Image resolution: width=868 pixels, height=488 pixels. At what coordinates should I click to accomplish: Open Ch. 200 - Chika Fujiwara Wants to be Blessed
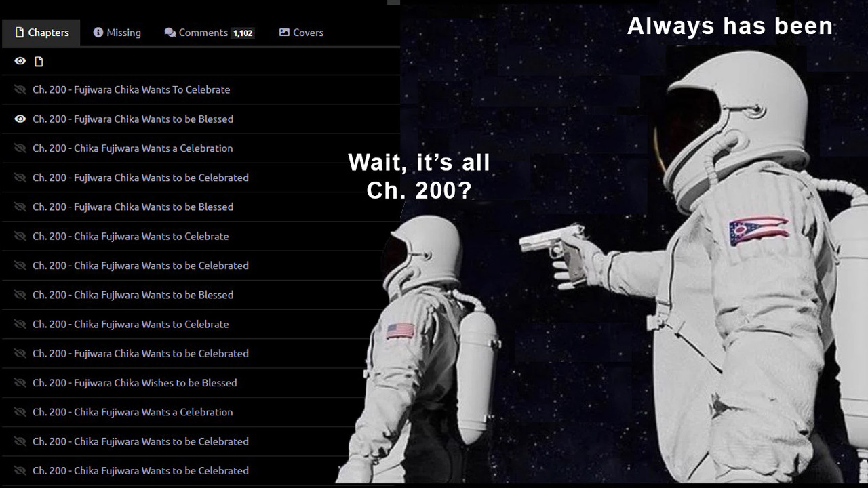point(133,295)
